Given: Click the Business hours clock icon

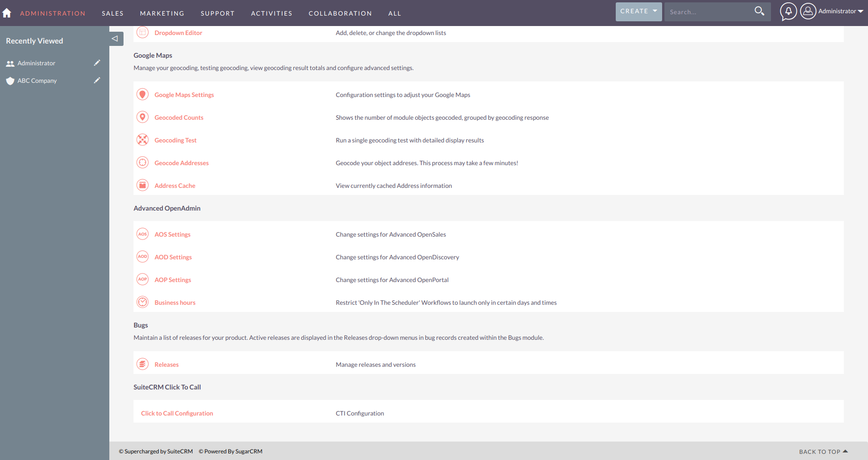Looking at the screenshot, I should 142,302.
